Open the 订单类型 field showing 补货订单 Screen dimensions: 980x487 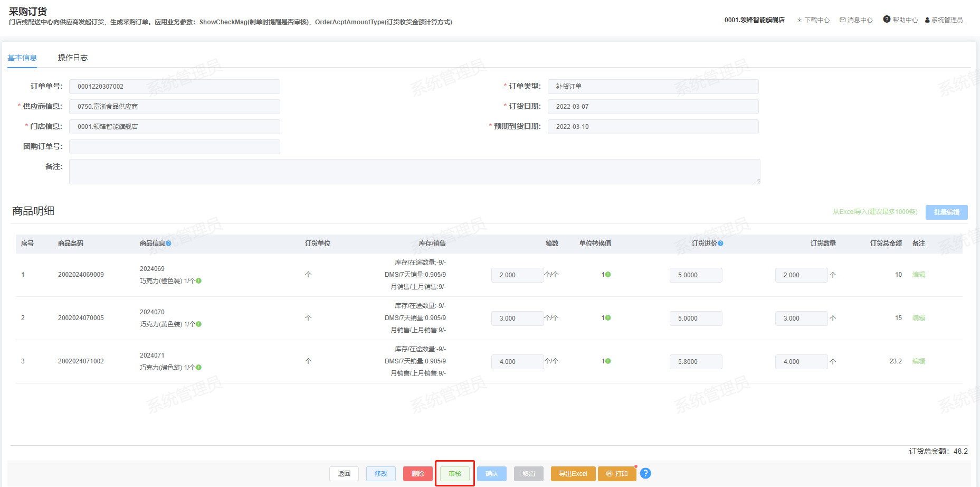pos(653,87)
